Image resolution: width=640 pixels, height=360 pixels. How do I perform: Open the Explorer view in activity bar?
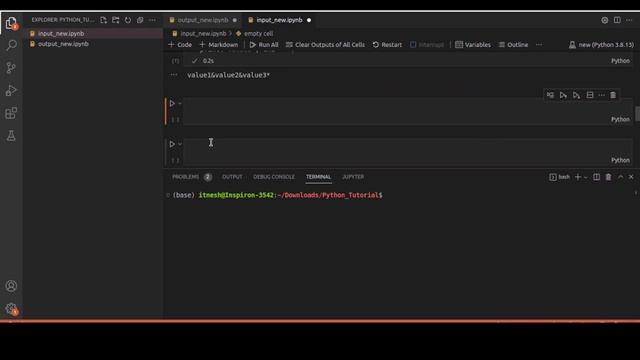[x=11, y=23]
